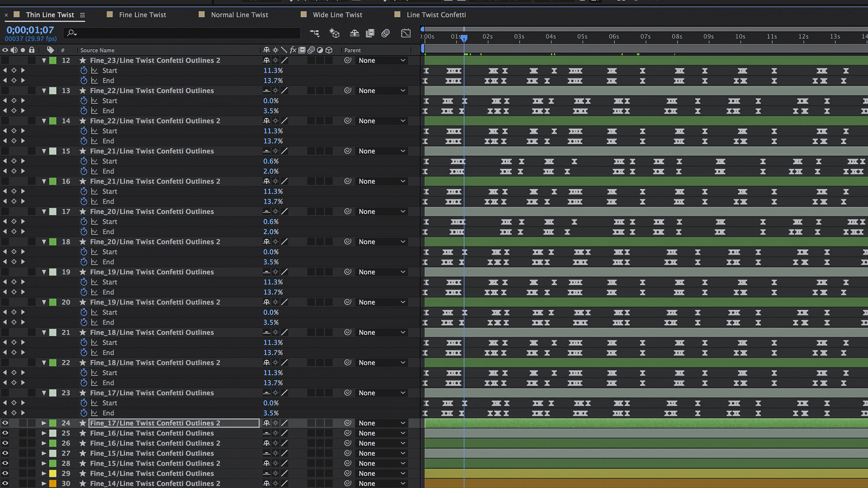Toggle shy switch on layer 25
This screenshot has height=488, width=868.
[x=266, y=433]
